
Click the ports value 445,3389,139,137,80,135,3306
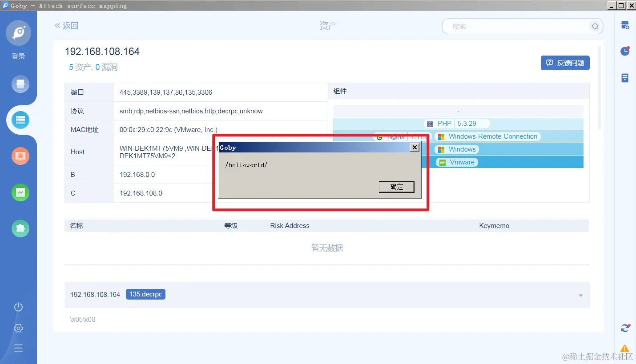(166, 92)
